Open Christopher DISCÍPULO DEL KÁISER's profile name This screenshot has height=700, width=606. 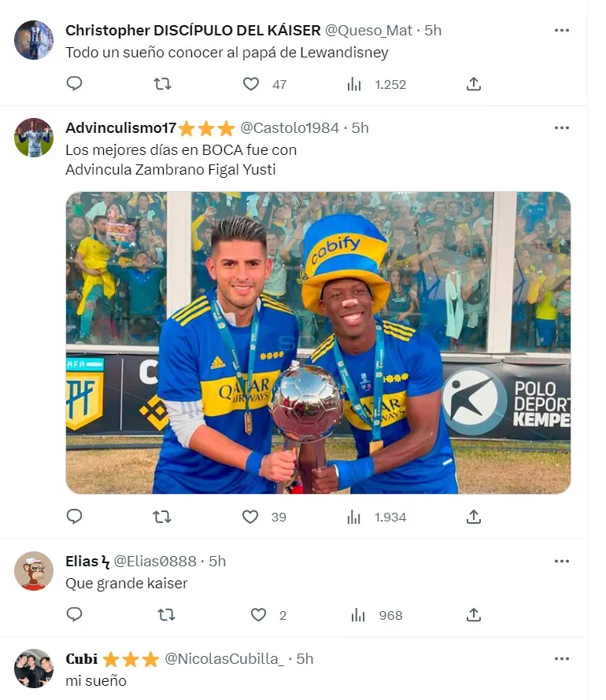(x=193, y=30)
